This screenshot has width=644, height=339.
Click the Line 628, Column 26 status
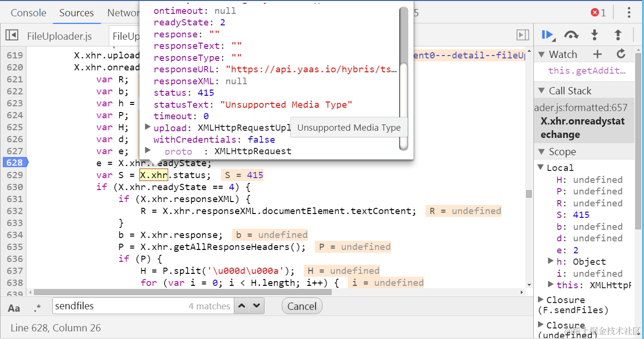pos(56,328)
